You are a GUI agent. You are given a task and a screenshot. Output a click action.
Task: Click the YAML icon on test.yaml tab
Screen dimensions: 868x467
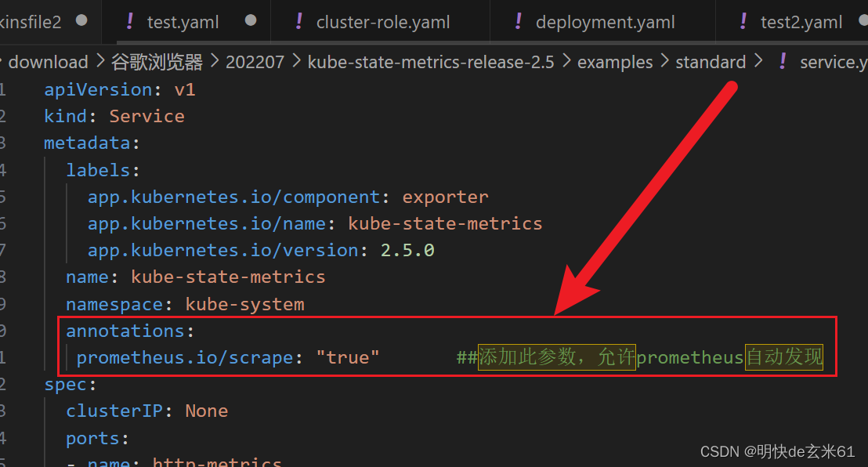click(x=129, y=22)
